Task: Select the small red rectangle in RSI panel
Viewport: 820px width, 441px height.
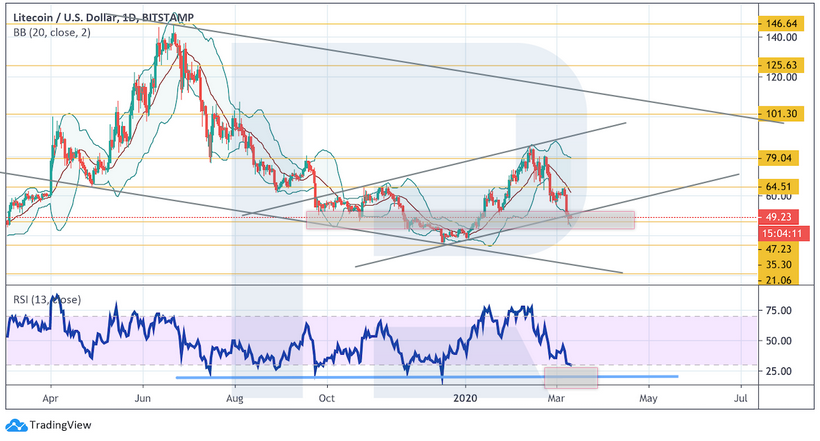Action: point(570,378)
